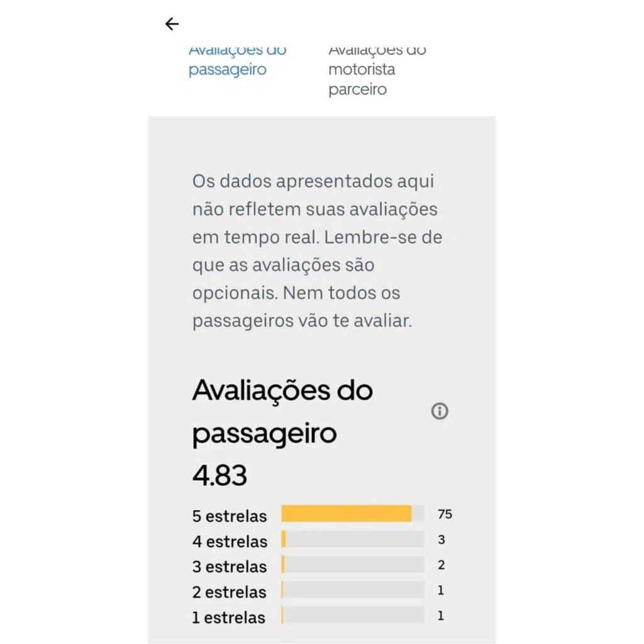Image resolution: width=644 pixels, height=644 pixels.
Task: Click the 4.83 average rating value
Action: pos(219,476)
